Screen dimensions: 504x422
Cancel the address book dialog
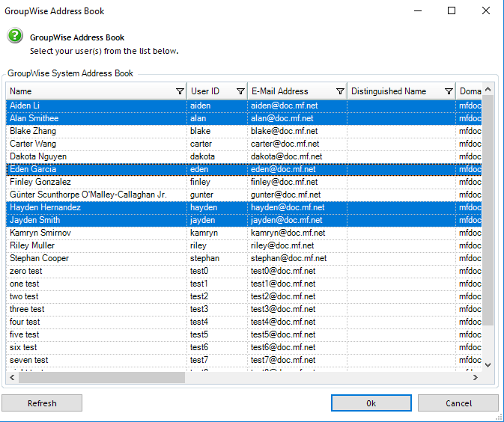coord(458,403)
